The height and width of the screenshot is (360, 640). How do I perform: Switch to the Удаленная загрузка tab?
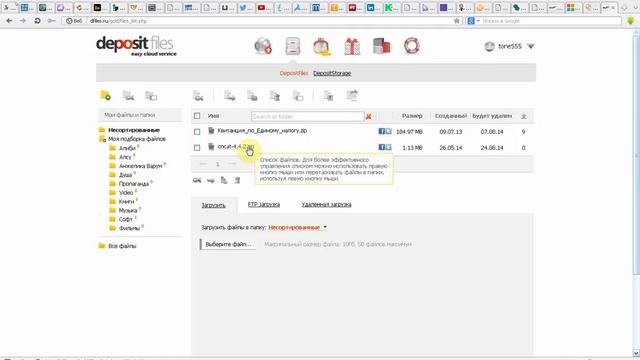click(327, 204)
